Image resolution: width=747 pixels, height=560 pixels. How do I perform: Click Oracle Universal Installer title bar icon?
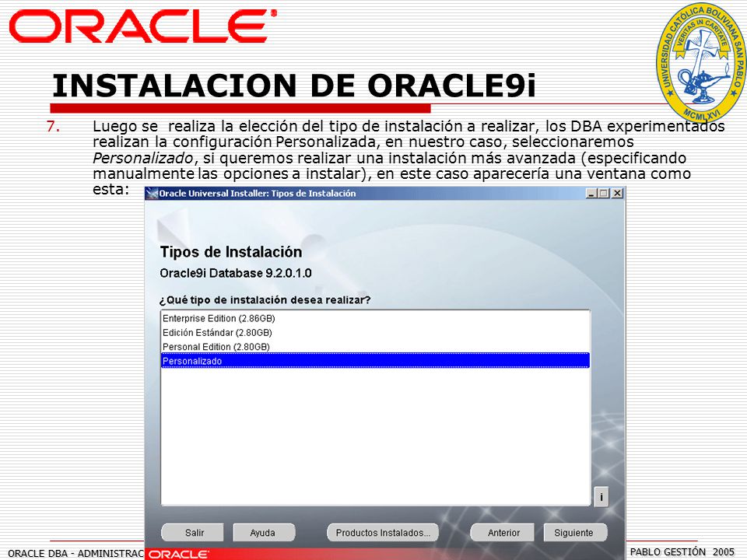(x=152, y=194)
